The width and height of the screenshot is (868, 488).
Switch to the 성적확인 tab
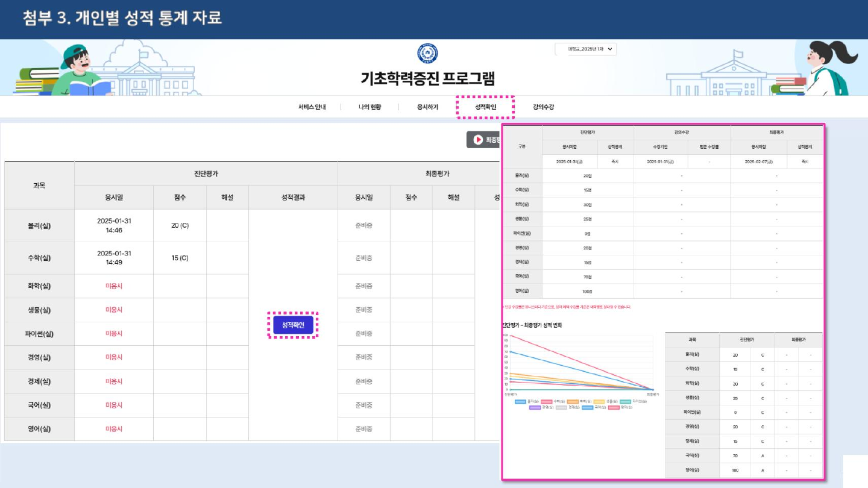485,107
